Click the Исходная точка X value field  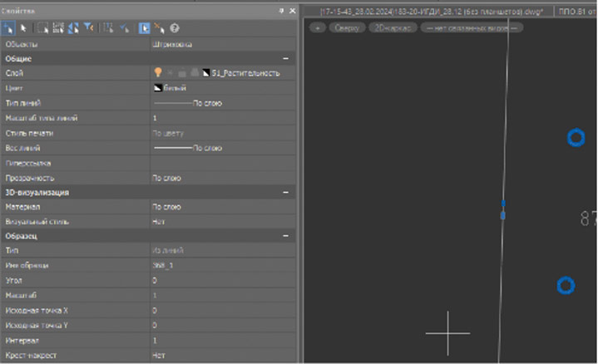point(224,311)
